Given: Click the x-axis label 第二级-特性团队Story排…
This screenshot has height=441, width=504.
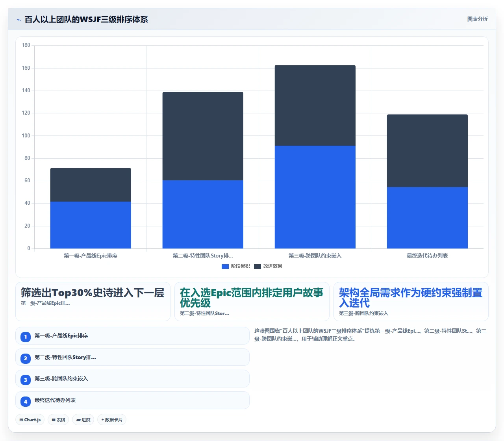Looking at the screenshot, I should (203, 256).
